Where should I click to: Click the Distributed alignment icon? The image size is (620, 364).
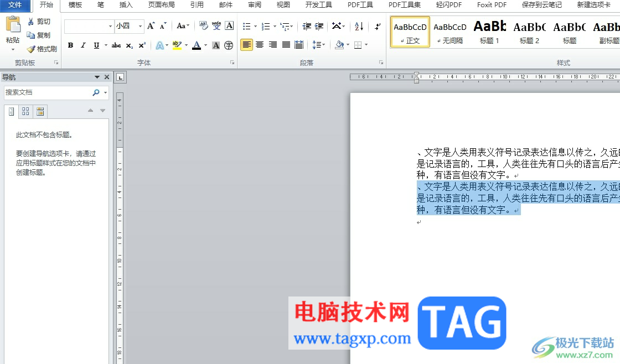point(299,45)
